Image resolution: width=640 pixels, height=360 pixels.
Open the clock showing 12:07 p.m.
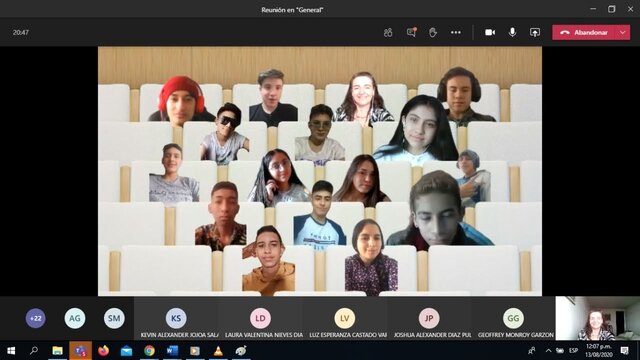[x=599, y=351]
